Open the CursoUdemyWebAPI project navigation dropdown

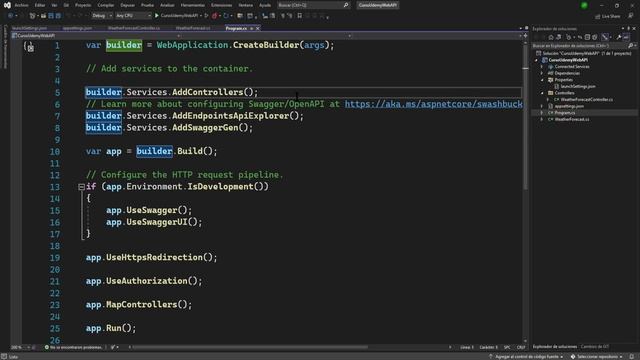[96, 36]
